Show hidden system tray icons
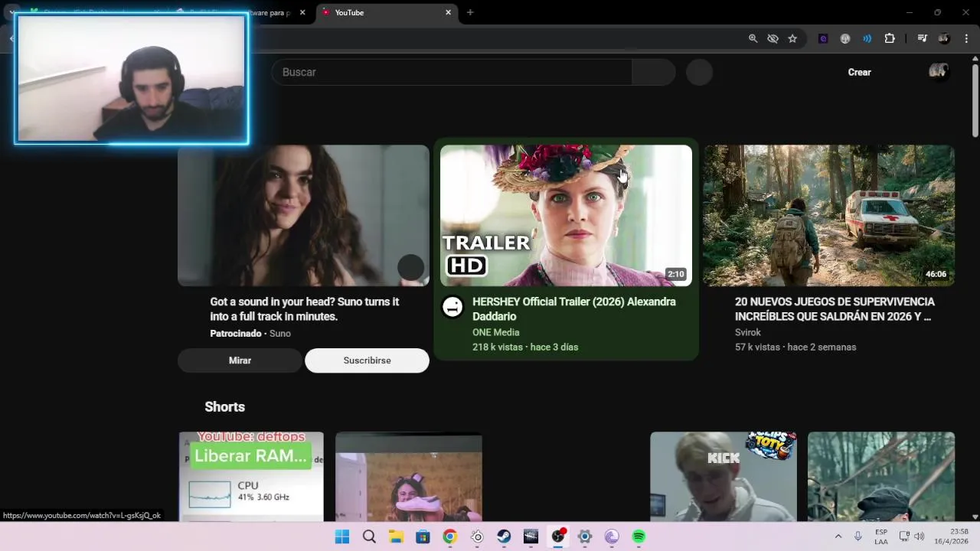 pyautogui.click(x=838, y=536)
